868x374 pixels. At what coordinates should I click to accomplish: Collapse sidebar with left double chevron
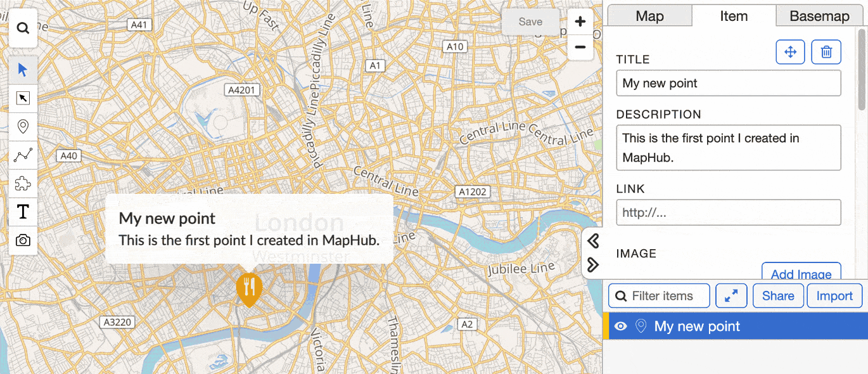(593, 241)
